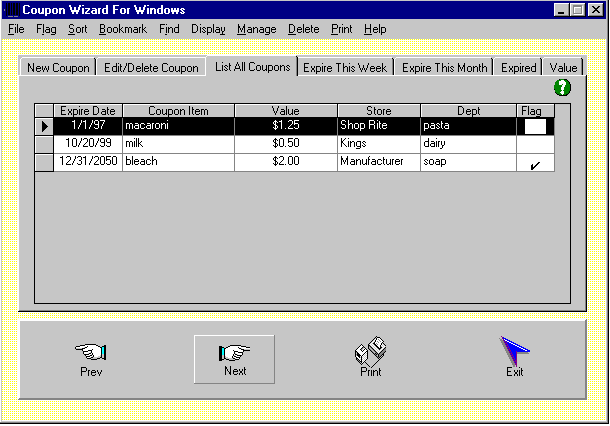Switch to the Expire This Week tab
The width and height of the screenshot is (610, 426).
point(346,68)
